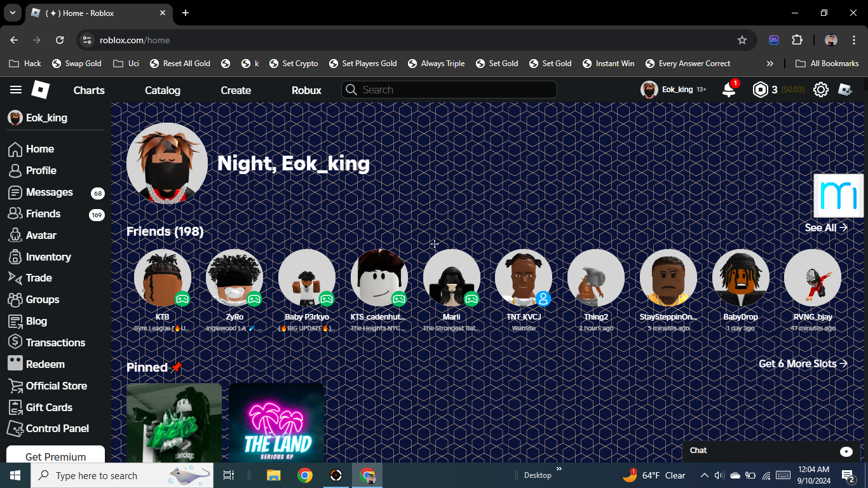Image resolution: width=868 pixels, height=488 pixels.
Task: Open the Robux tab
Action: tap(306, 90)
